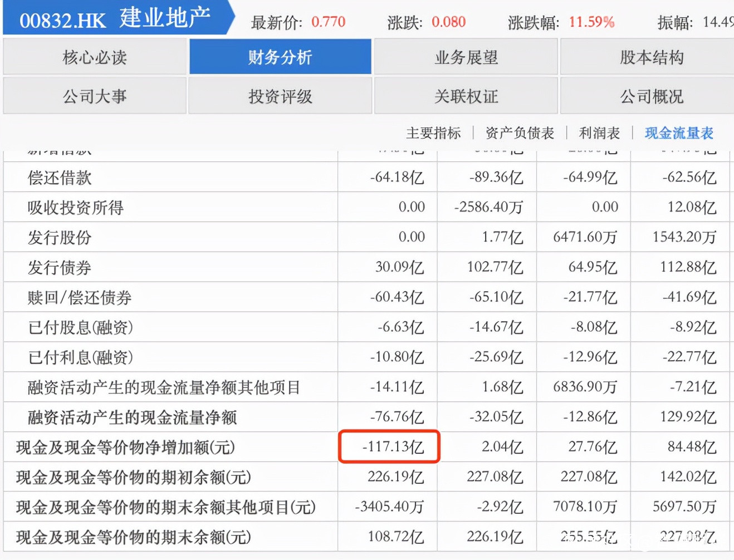Click the -62.56亿 cell in 偿还借款 row
734x560 pixels.
pos(689,178)
